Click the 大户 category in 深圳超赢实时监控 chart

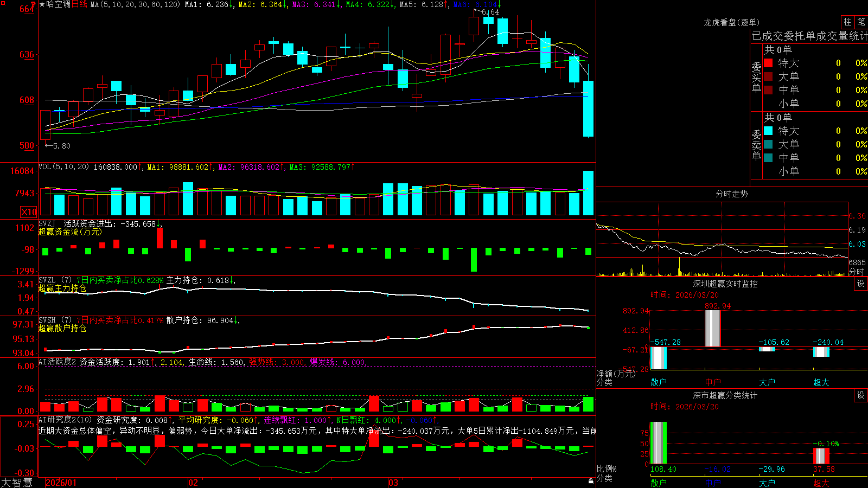tap(767, 382)
